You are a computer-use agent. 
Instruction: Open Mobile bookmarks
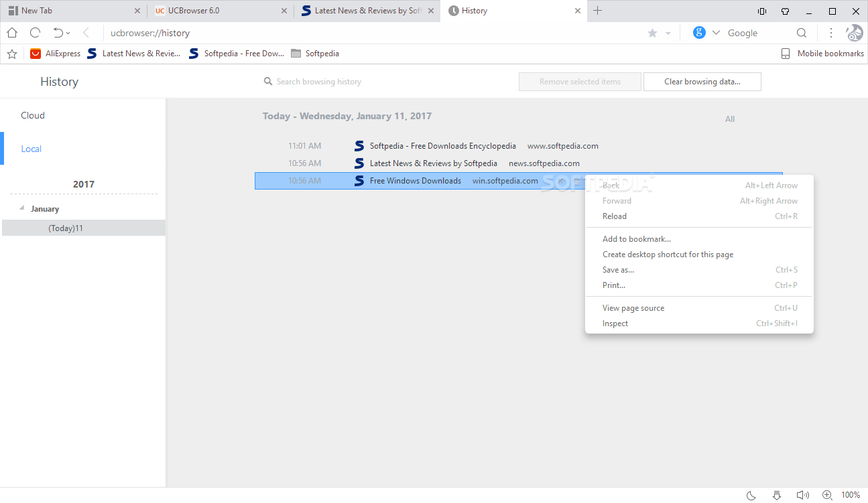click(822, 54)
